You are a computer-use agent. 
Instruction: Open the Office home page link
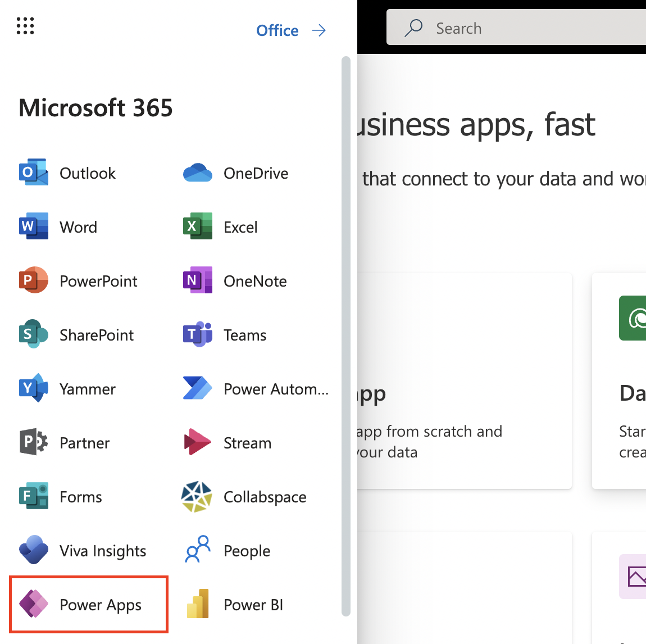[277, 30]
